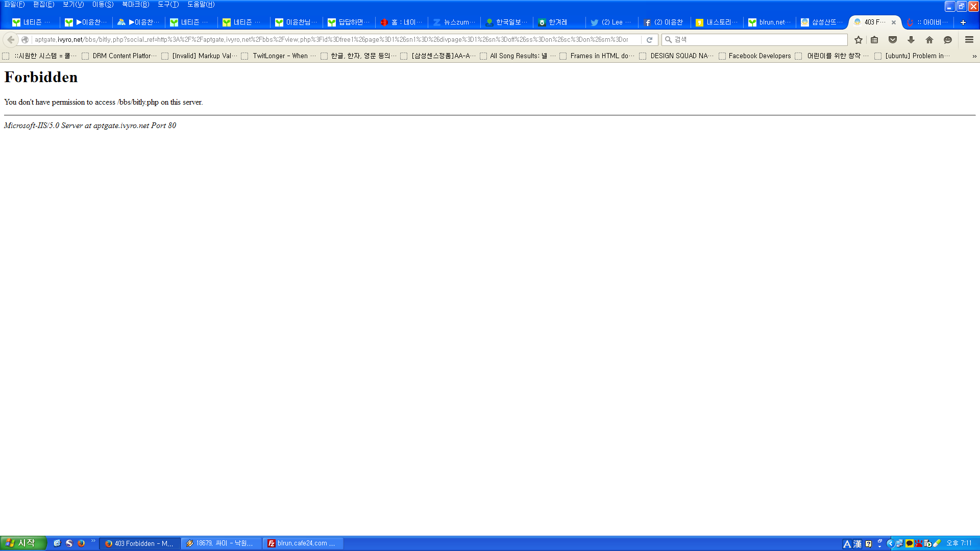The width and height of the screenshot is (980, 551).
Task: Reload the page with refresh icon
Action: coord(649,40)
